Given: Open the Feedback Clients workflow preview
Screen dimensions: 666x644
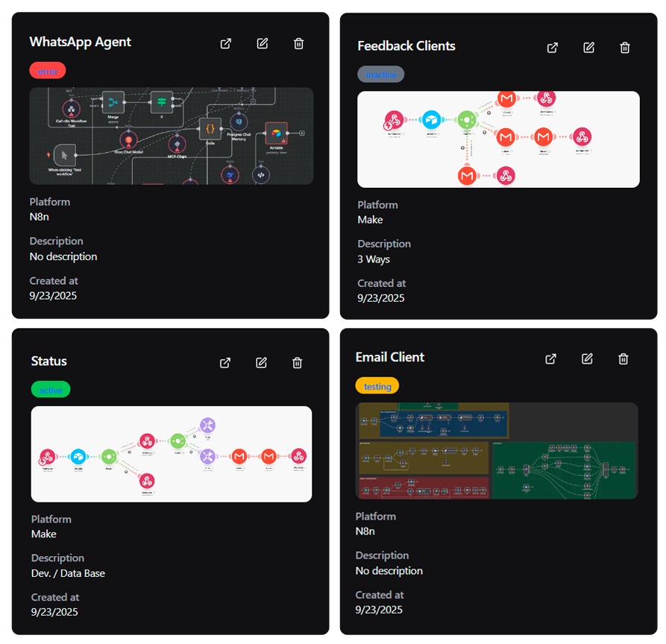Looking at the screenshot, I should [498, 139].
